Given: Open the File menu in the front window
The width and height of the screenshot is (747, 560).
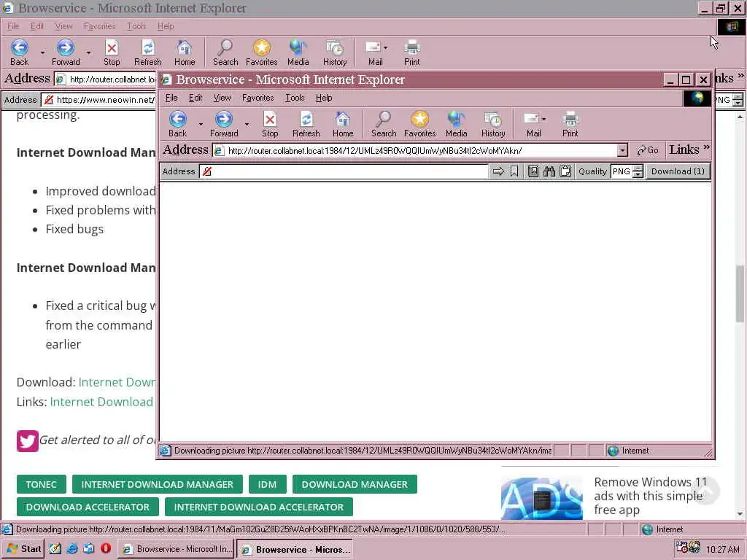Looking at the screenshot, I should (171, 98).
